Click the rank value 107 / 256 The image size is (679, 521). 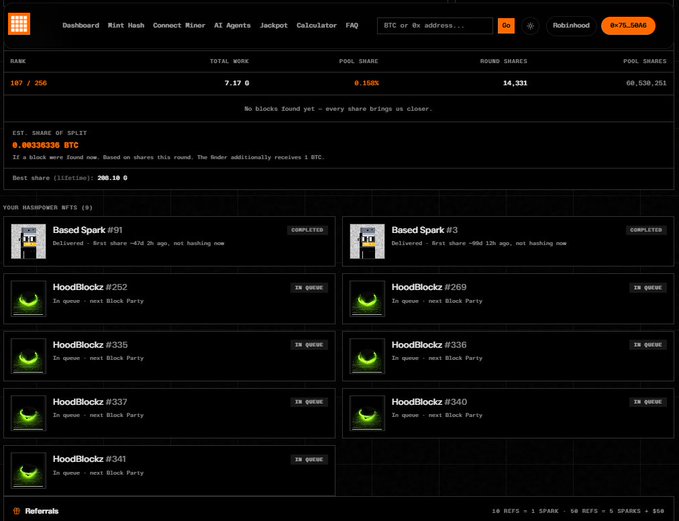(x=29, y=83)
